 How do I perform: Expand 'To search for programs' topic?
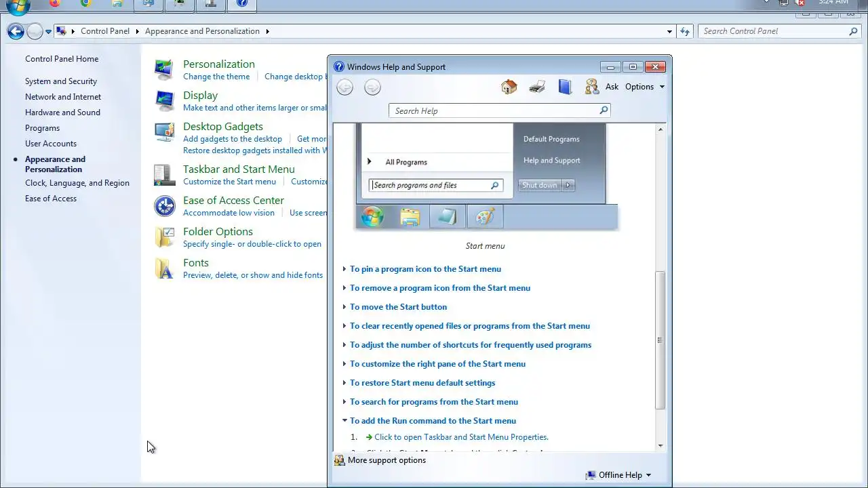[434, 402]
